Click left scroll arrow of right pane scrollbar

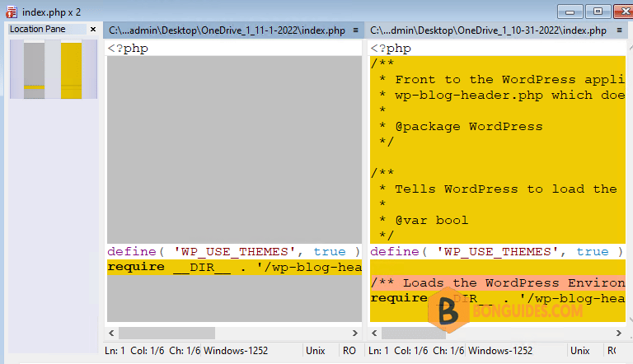click(374, 333)
